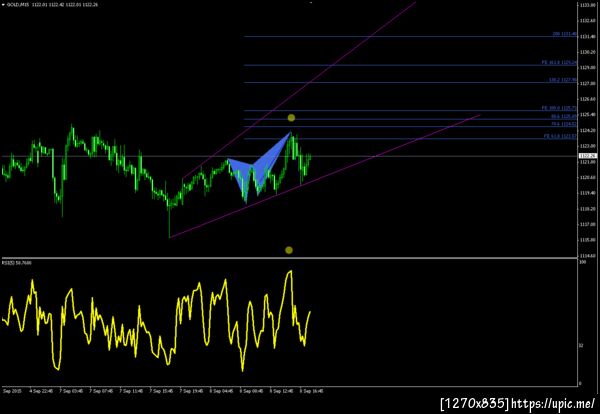Click the RSI scale value 100
Viewport: 600px width, 414px height.
click(583, 262)
